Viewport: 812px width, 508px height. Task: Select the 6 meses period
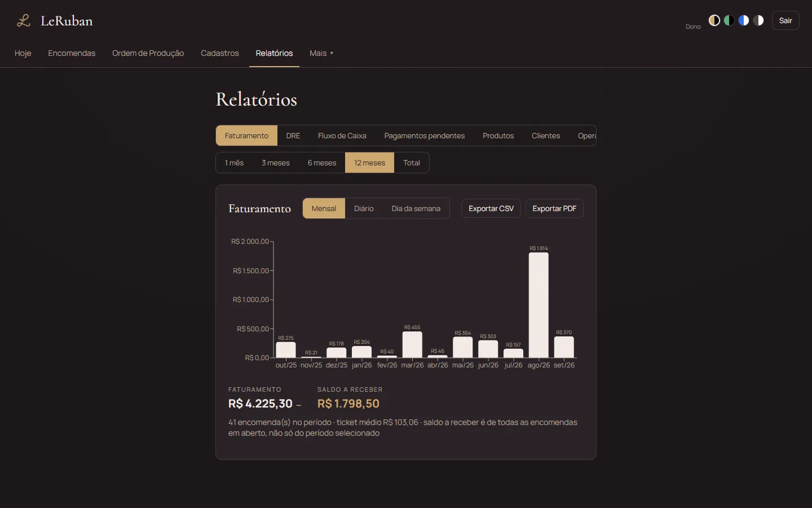322,163
